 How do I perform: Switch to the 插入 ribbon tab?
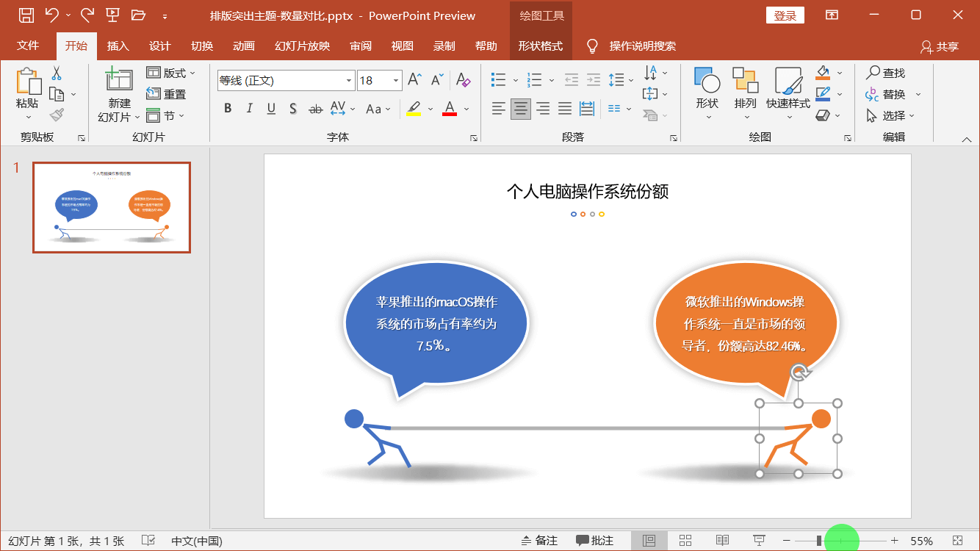tap(118, 45)
